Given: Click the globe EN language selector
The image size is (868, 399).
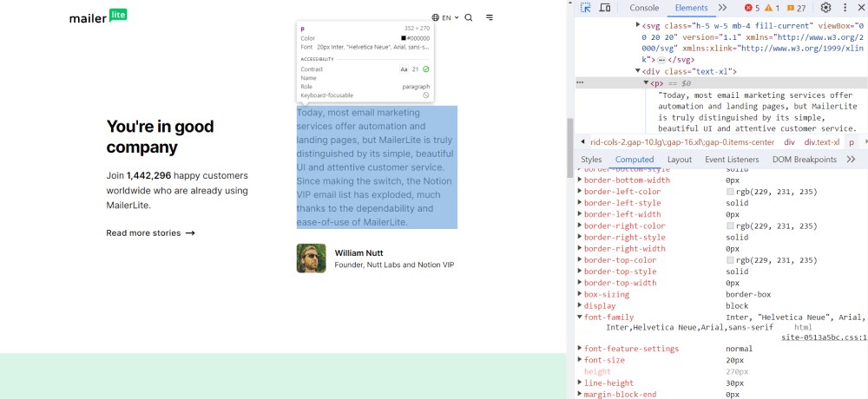Looking at the screenshot, I should pyautogui.click(x=445, y=17).
